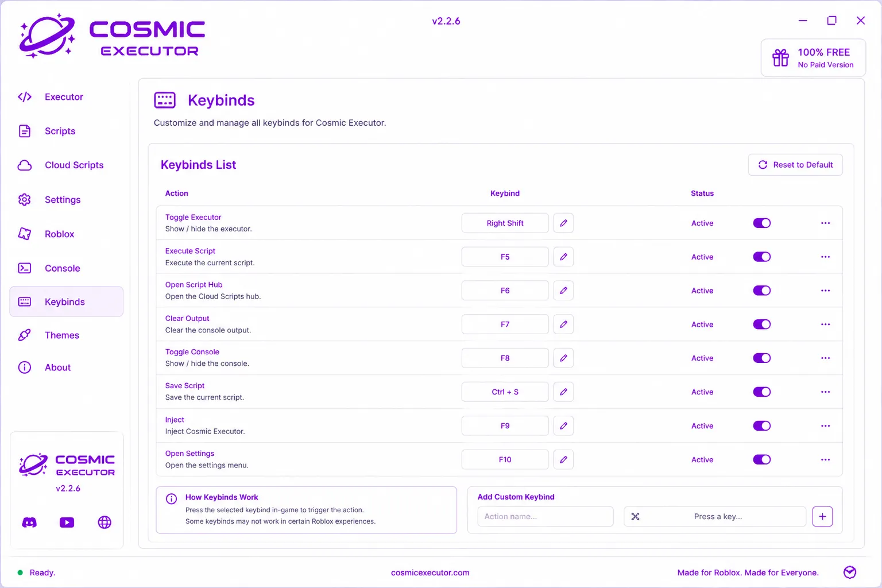Switch off the Save Script keybind

[762, 392]
